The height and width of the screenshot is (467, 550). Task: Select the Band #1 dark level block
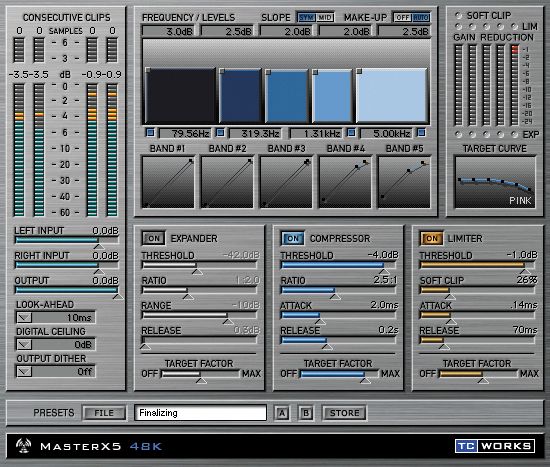pos(180,95)
